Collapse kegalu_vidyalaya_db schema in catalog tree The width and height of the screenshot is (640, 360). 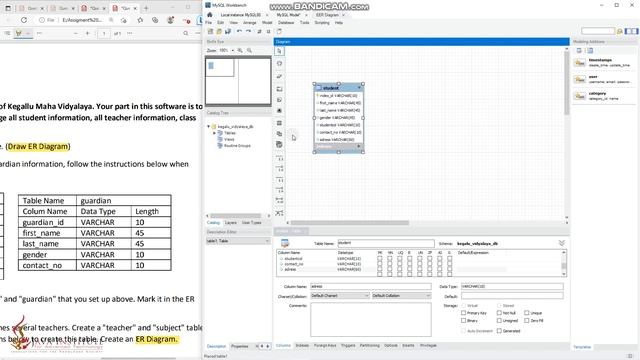(209, 127)
